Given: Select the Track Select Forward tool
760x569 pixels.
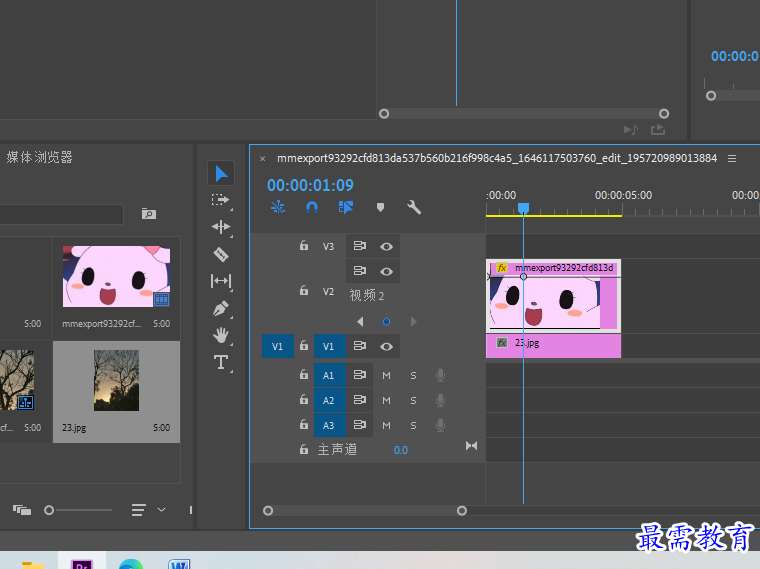Looking at the screenshot, I should 221,200.
